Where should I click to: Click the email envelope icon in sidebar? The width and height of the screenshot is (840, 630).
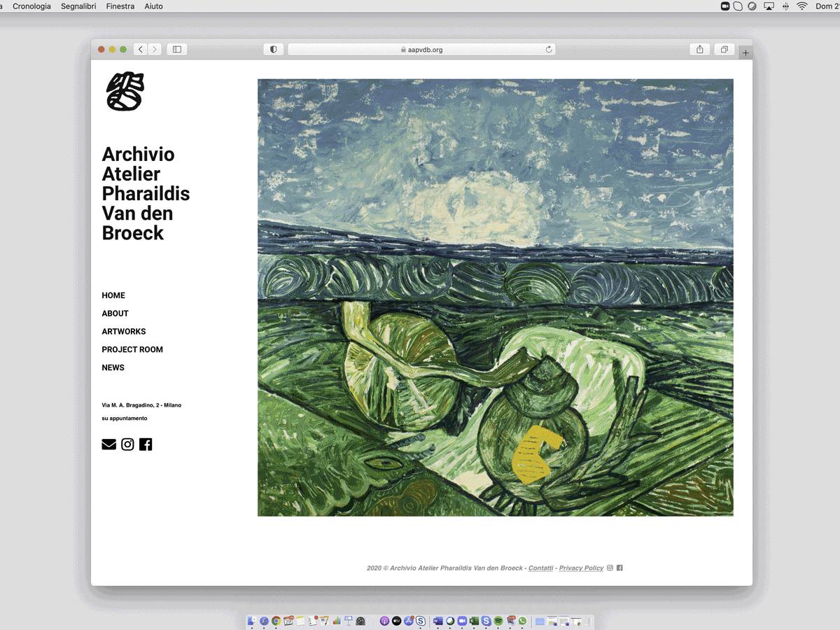click(108, 444)
